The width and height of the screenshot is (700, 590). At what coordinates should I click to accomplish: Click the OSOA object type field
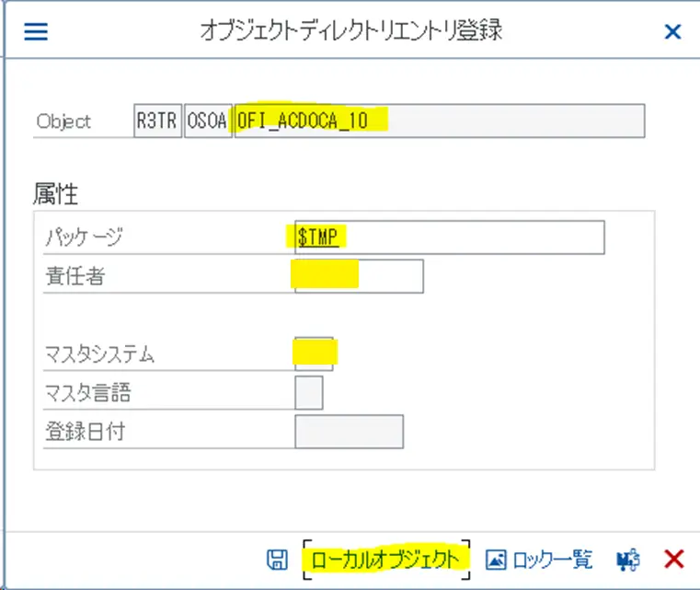pyautogui.click(x=208, y=121)
